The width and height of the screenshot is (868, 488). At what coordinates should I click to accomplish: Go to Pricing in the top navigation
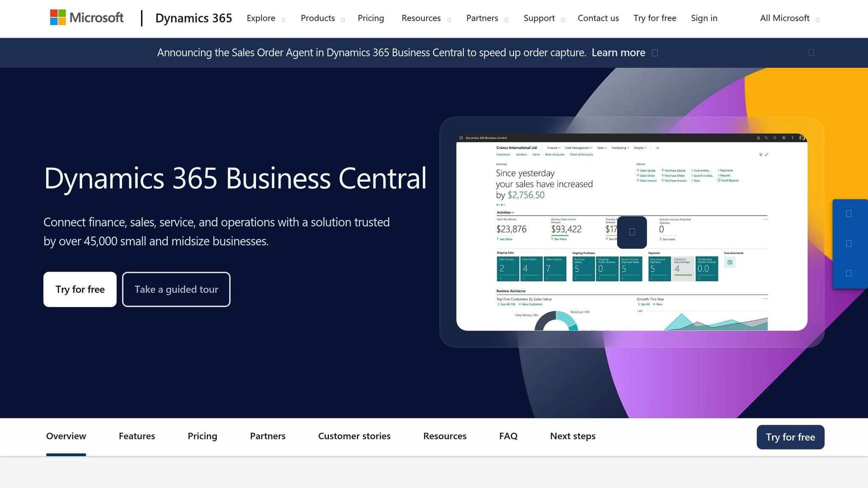click(371, 18)
